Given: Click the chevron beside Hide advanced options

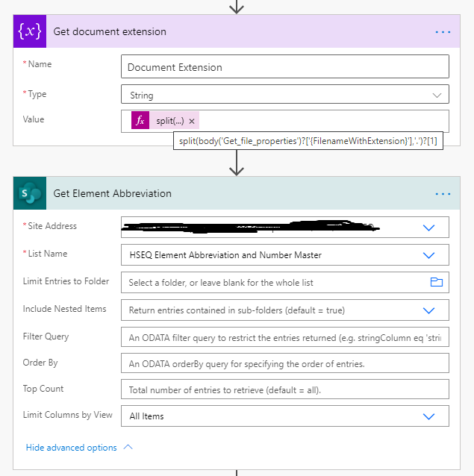Looking at the screenshot, I should tap(128, 447).
